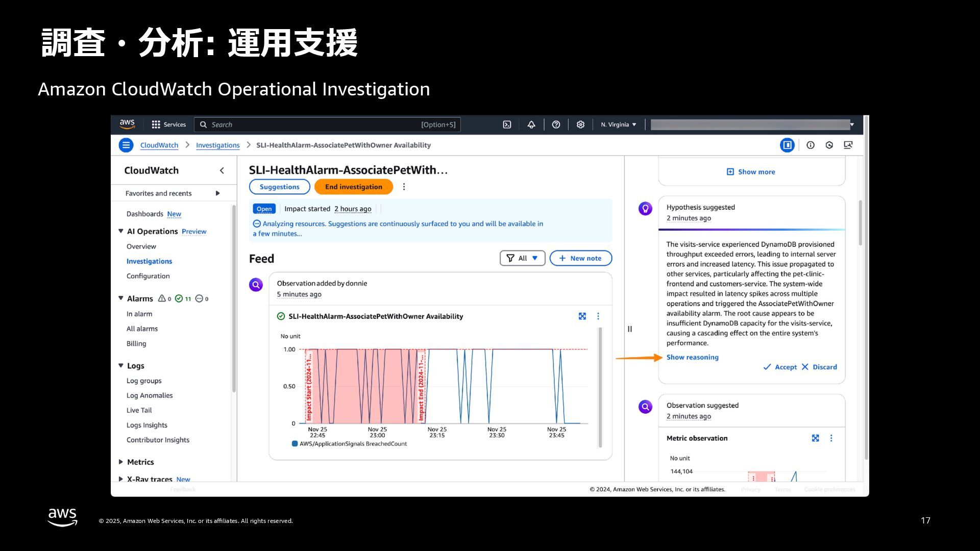
Task: Open Contributor Insights
Action: [158, 440]
